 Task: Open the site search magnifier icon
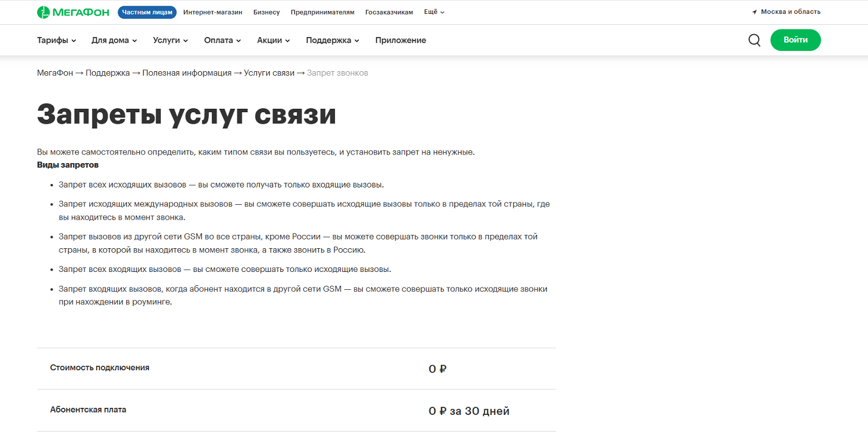tap(755, 40)
